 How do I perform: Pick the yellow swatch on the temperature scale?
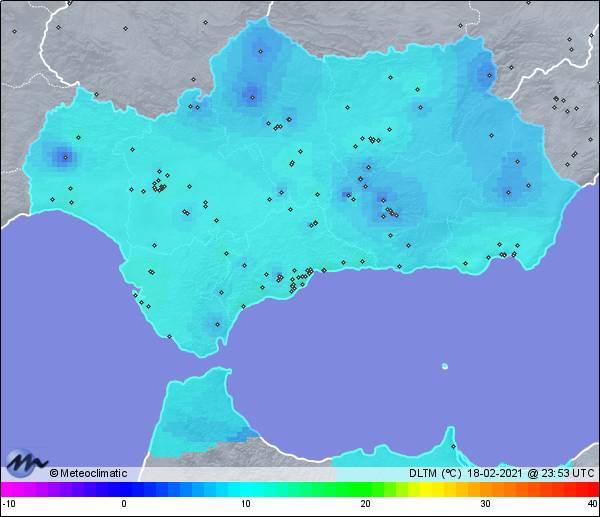(x=426, y=489)
